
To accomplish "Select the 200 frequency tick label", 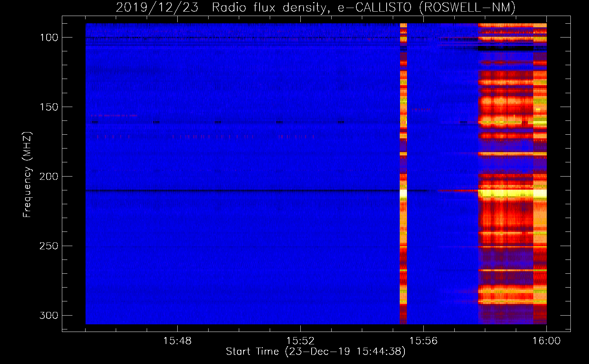I will 48,177.
